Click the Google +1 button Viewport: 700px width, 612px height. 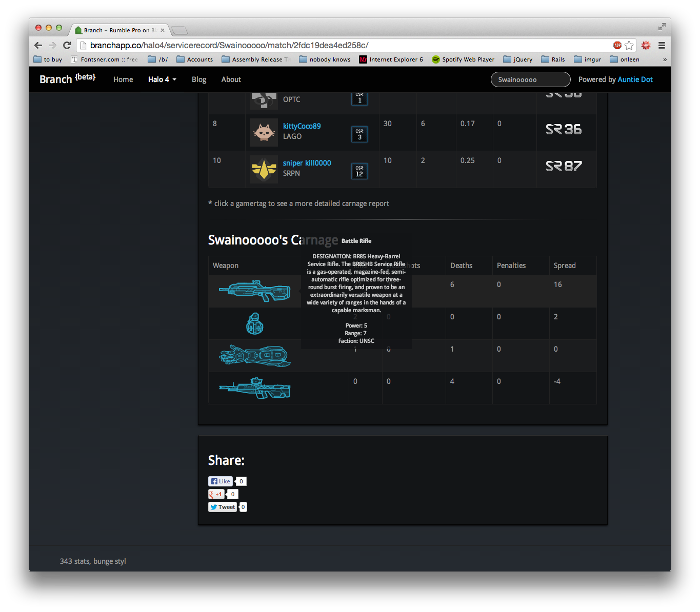(216, 494)
